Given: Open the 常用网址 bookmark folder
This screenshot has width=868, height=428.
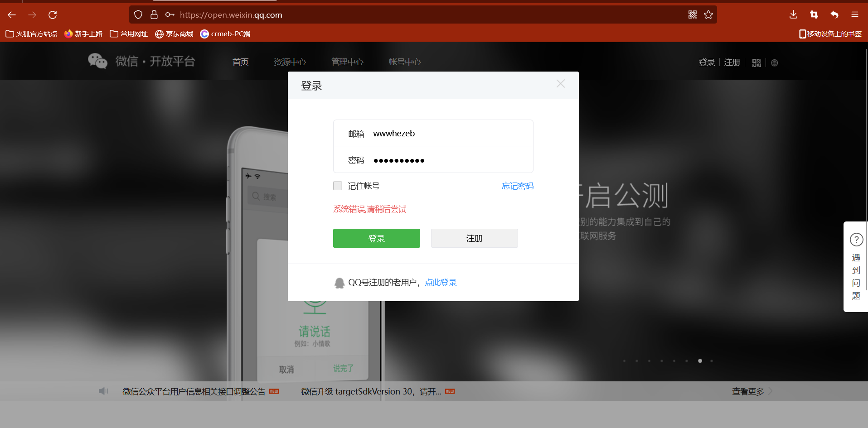Looking at the screenshot, I should click(129, 34).
